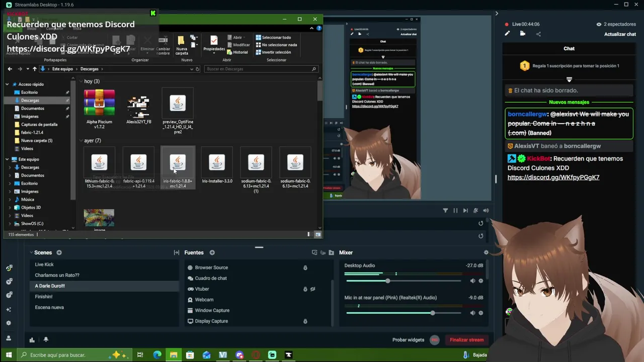Viewport: 644px width, 362px height.
Task: Open notifications bell icon in Streamlabs footer
Action: [46, 340]
